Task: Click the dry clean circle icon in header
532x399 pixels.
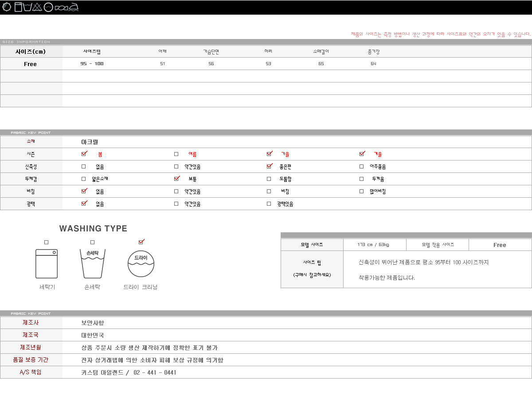Action: coord(49,7)
